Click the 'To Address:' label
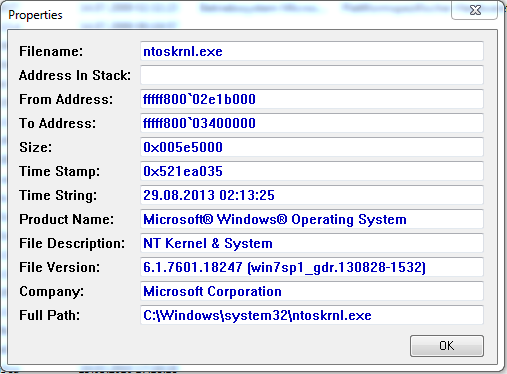Viewport: 507px width, 374px height. 58,123
